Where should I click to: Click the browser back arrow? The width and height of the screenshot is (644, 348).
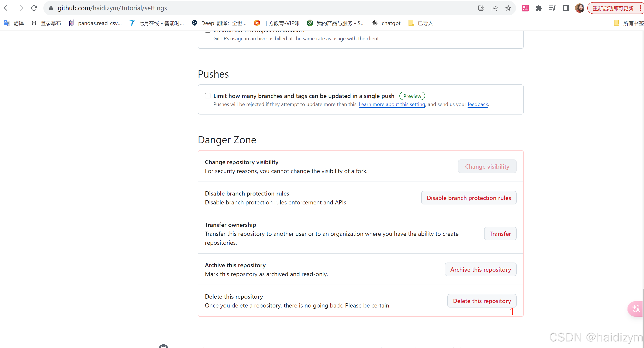point(7,8)
